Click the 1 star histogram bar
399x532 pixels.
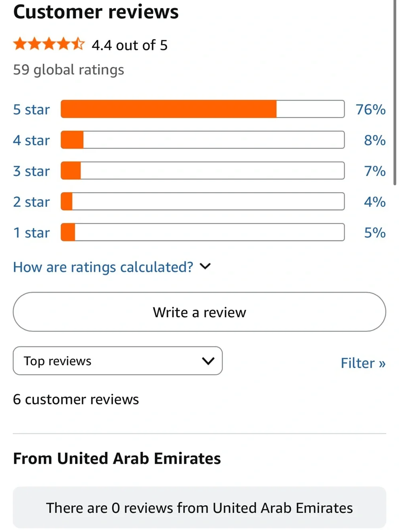tap(203, 232)
